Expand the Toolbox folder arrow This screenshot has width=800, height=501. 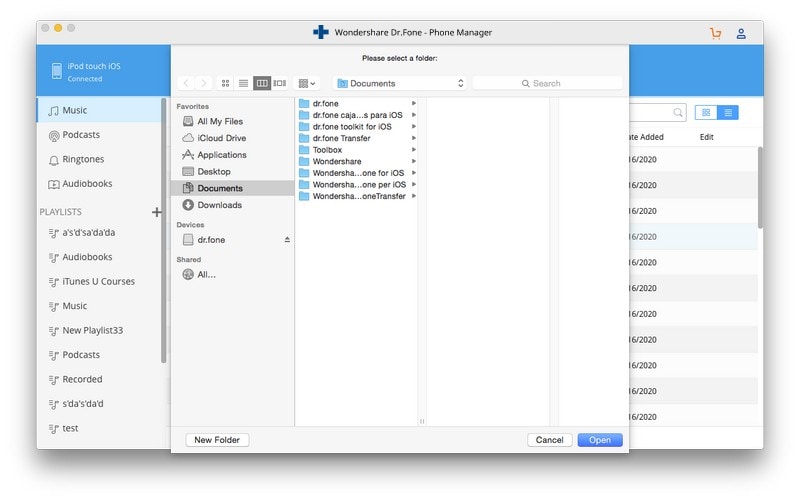click(x=414, y=150)
